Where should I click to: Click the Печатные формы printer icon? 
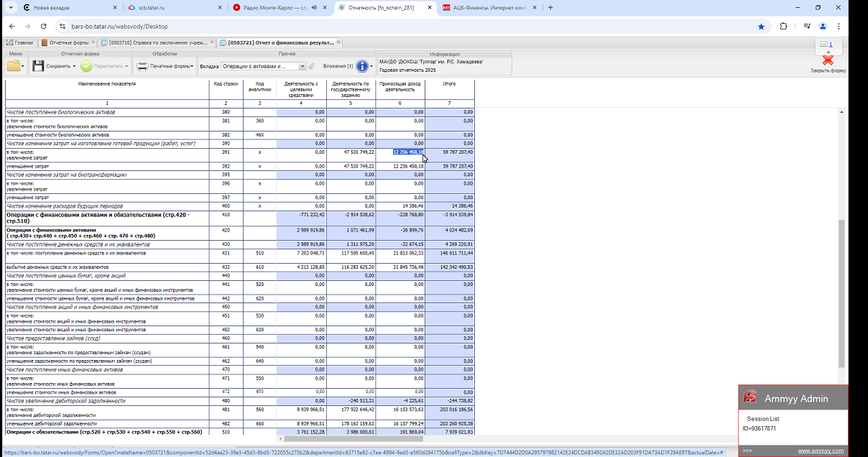point(142,66)
